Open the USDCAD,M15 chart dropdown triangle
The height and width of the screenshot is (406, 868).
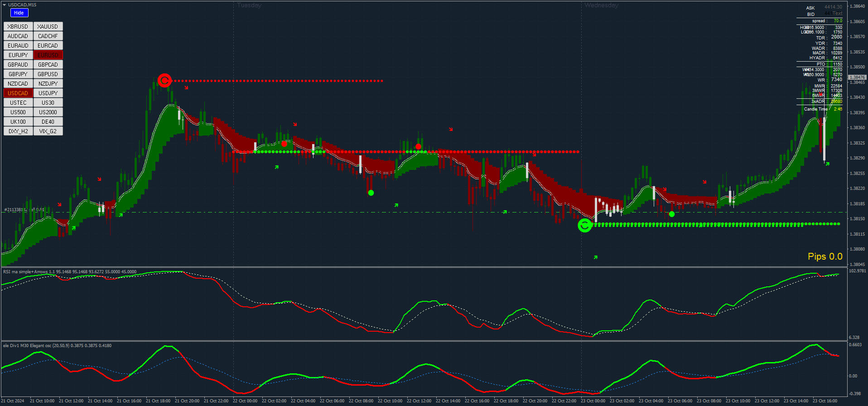pos(4,5)
